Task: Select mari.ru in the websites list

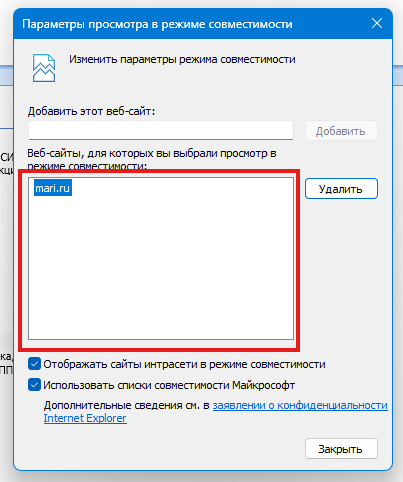Action: [x=53, y=188]
